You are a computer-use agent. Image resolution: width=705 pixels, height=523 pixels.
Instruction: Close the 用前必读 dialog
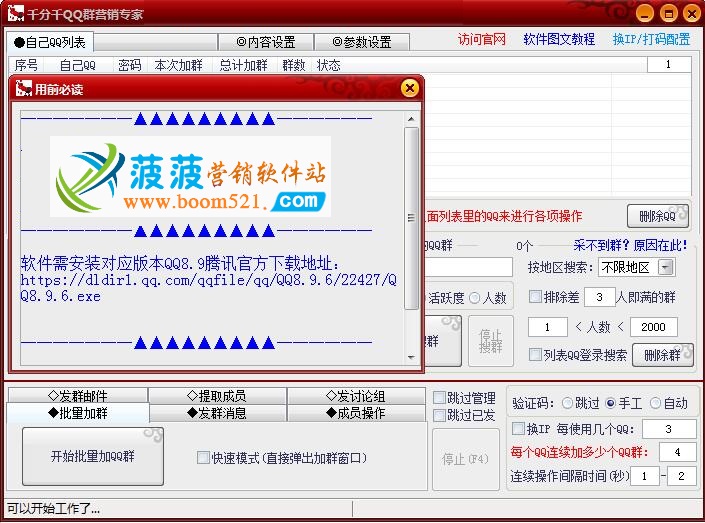(410, 88)
